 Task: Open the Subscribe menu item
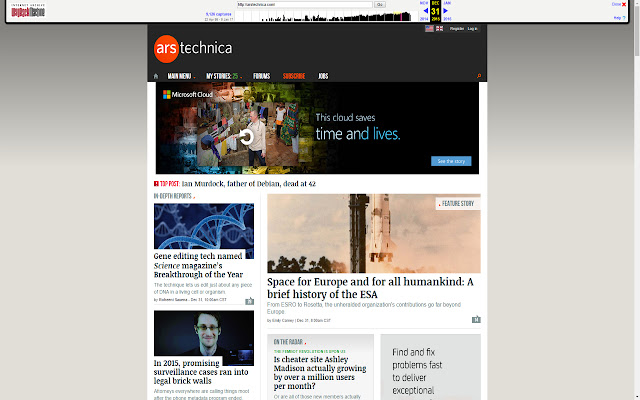tap(294, 76)
